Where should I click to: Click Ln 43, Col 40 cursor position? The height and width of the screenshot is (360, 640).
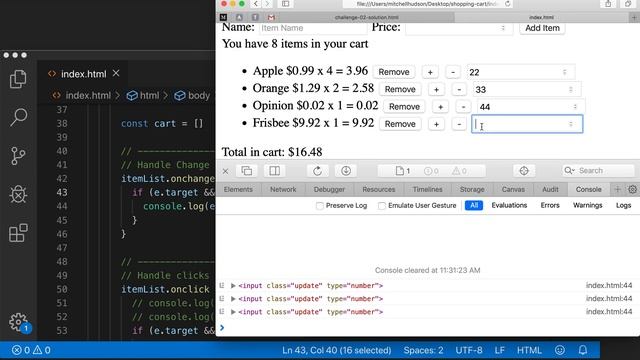click(x=336, y=350)
